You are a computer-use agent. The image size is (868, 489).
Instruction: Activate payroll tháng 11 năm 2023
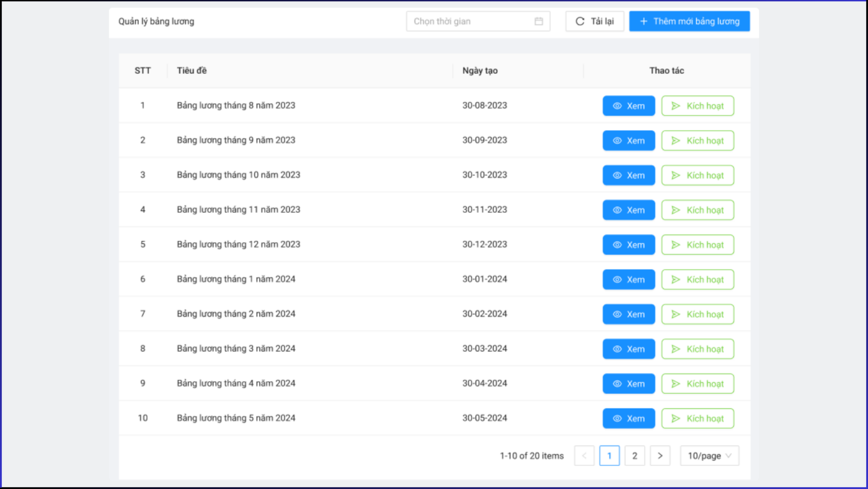pyautogui.click(x=697, y=210)
